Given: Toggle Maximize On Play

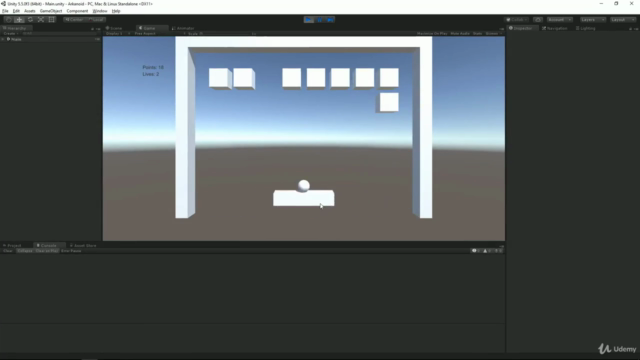Looking at the screenshot, I should (432, 33).
